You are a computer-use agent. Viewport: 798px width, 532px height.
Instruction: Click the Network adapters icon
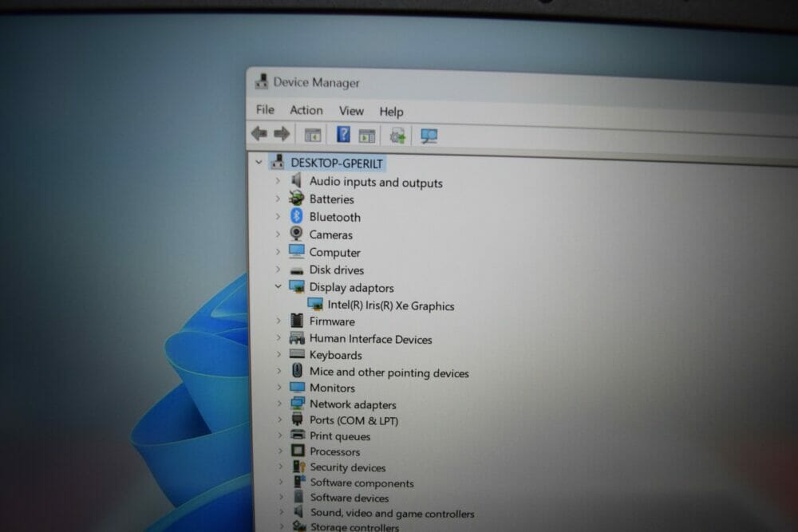pos(297,404)
